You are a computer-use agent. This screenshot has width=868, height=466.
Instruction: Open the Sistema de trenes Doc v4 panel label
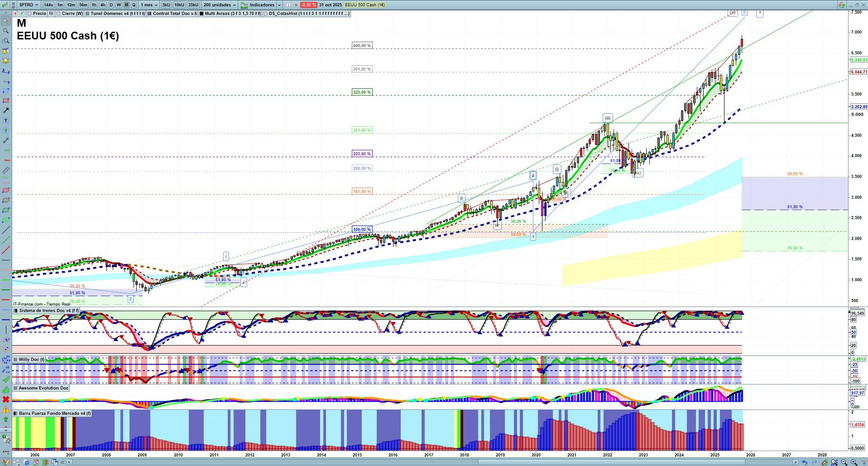tap(45, 311)
